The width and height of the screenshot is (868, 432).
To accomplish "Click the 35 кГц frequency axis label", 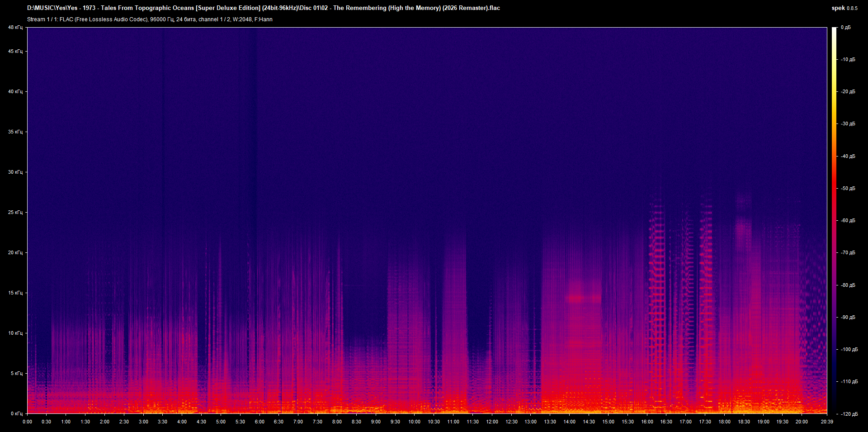I will click(15, 132).
